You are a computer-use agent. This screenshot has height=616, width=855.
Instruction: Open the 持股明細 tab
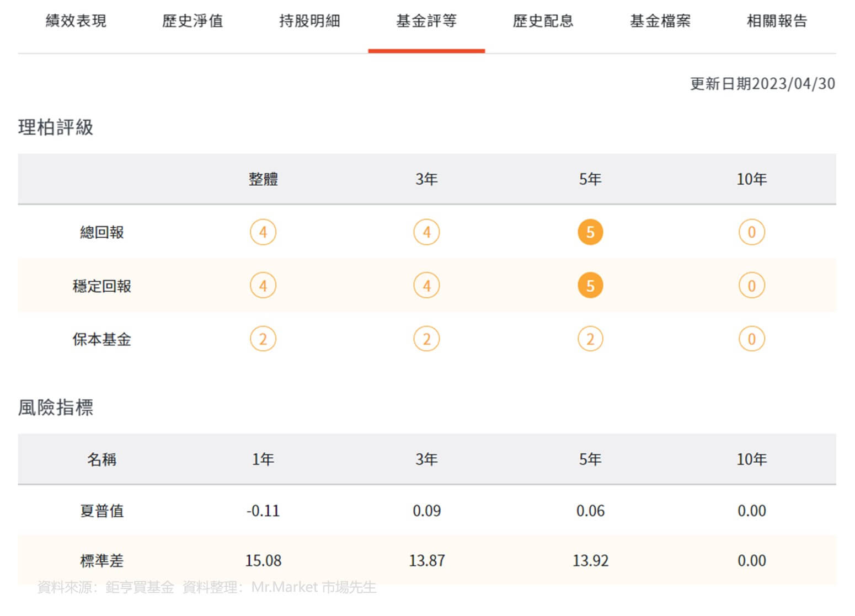click(309, 21)
